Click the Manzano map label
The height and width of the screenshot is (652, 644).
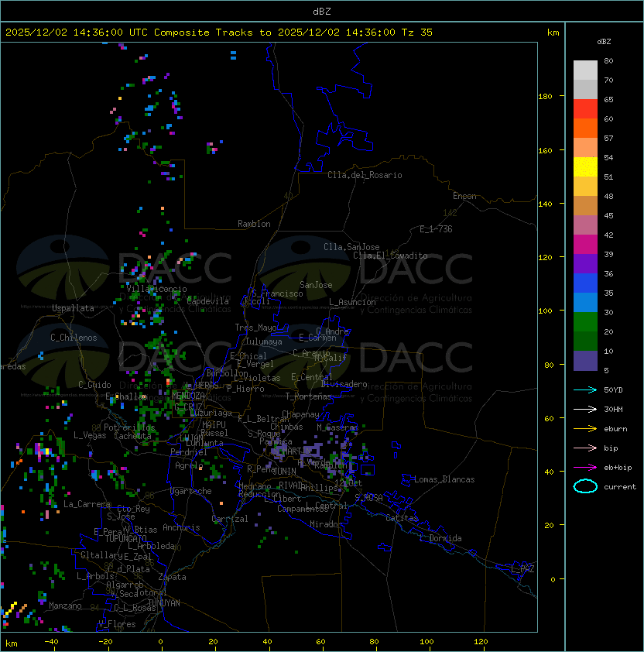click(65, 606)
